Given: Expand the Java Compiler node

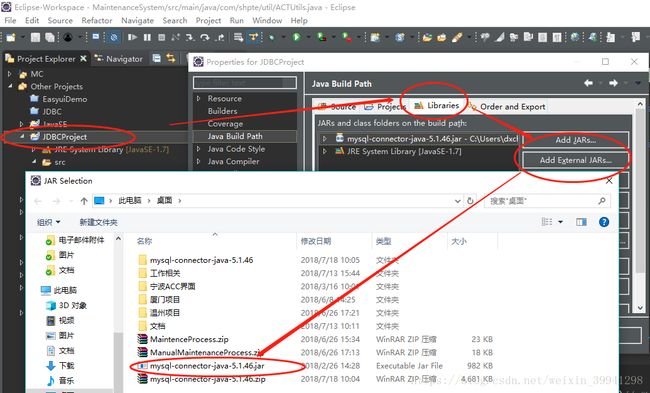Looking at the screenshot, I should [x=199, y=161].
